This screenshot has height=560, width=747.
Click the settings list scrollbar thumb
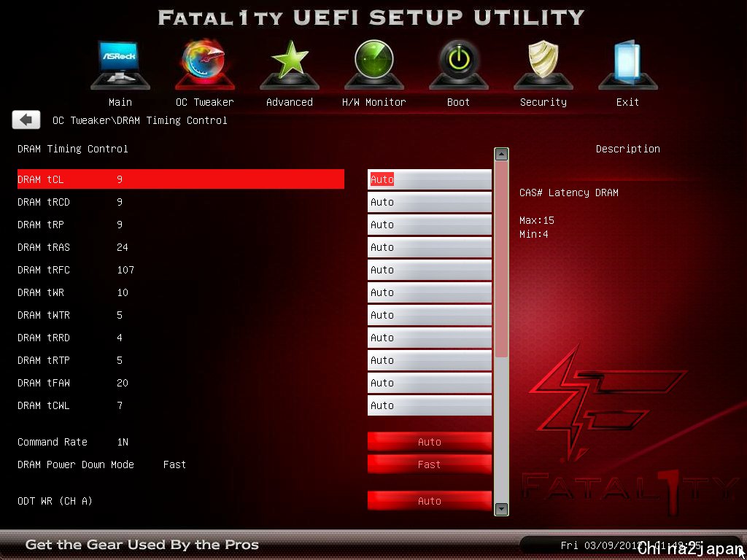click(x=501, y=259)
